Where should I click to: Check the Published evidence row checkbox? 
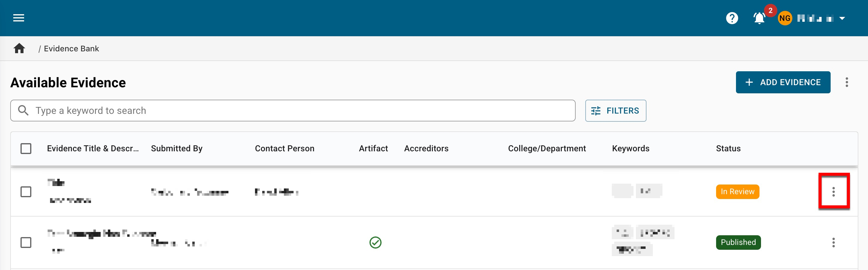[26, 242]
